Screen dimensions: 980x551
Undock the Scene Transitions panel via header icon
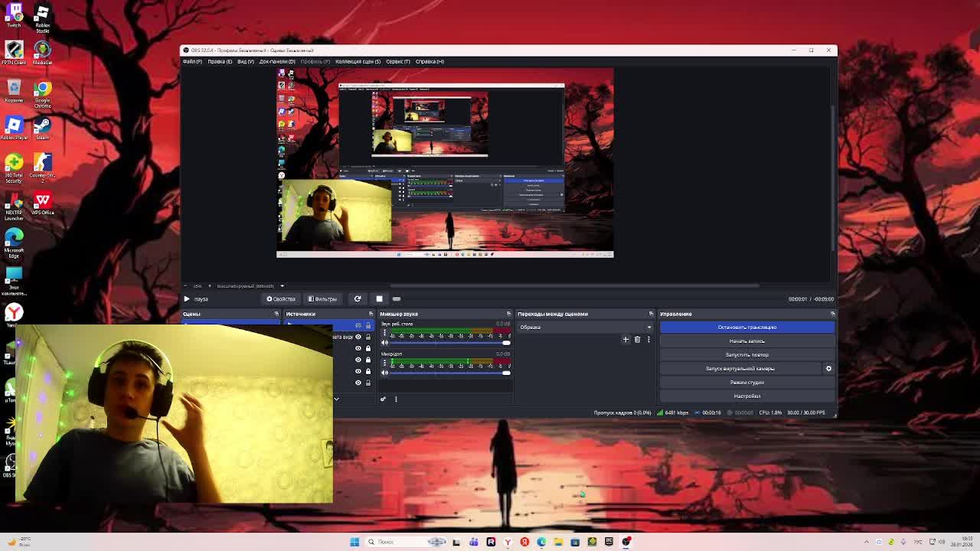point(651,314)
